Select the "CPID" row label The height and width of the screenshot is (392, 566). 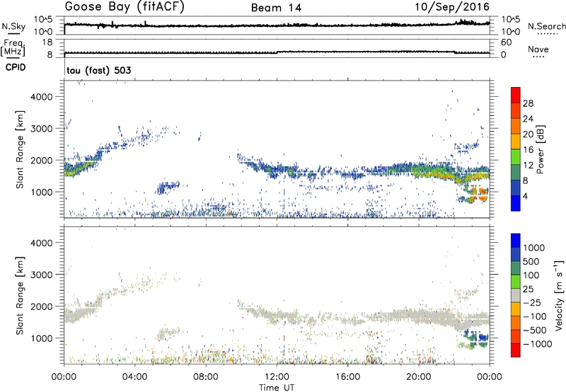tap(16, 67)
